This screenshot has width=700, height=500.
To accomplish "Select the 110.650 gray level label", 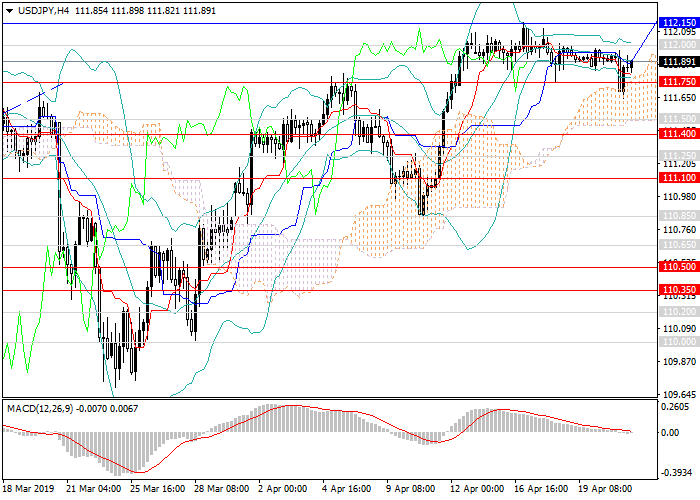I will (679, 245).
